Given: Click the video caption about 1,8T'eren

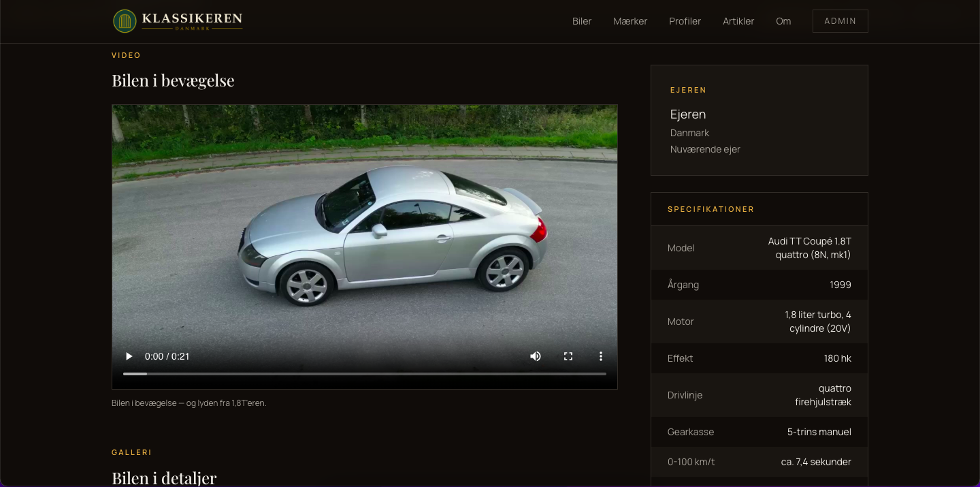Looking at the screenshot, I should tap(189, 403).
